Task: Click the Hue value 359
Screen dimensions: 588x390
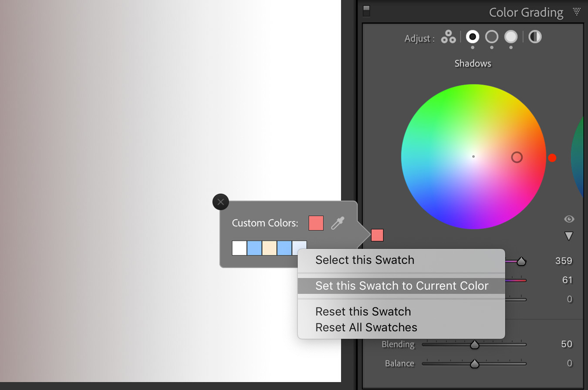Action: coord(564,261)
